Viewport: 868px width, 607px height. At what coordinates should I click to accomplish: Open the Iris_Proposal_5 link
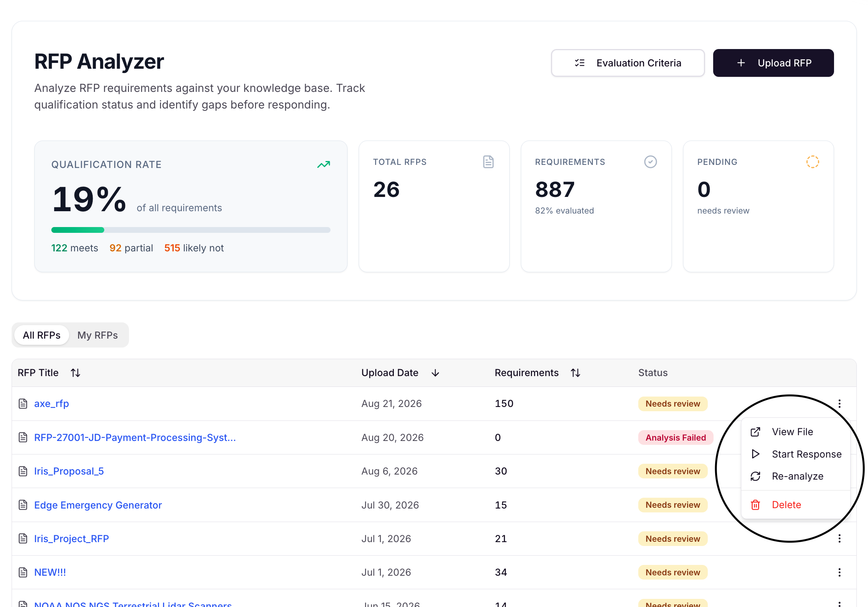coord(69,471)
